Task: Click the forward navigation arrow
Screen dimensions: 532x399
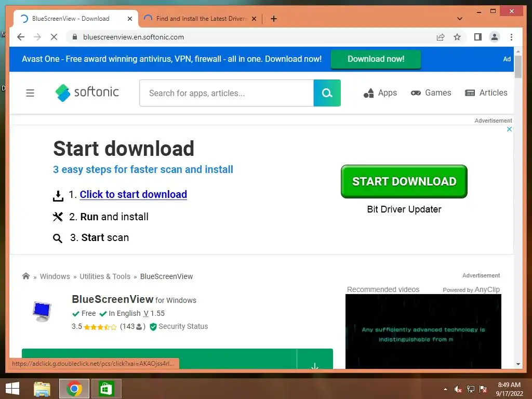Action: 37,37
